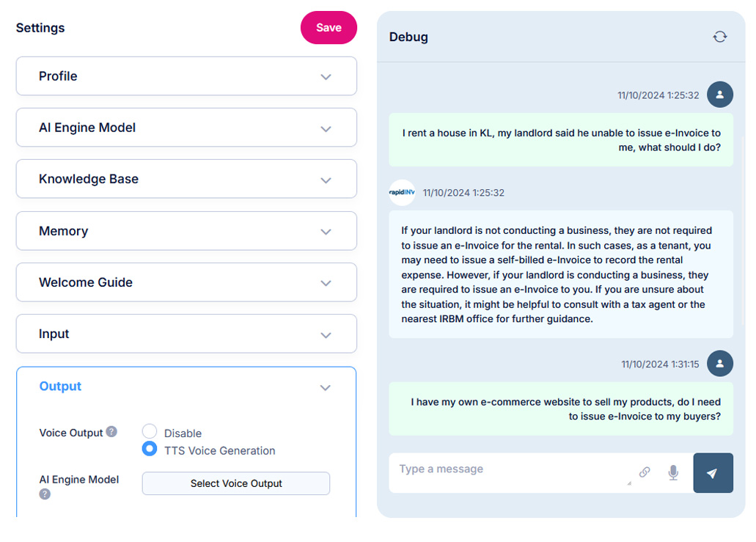Click the AI Engine Model help icon in Output
This screenshot has height=542, width=756.
[45, 494]
